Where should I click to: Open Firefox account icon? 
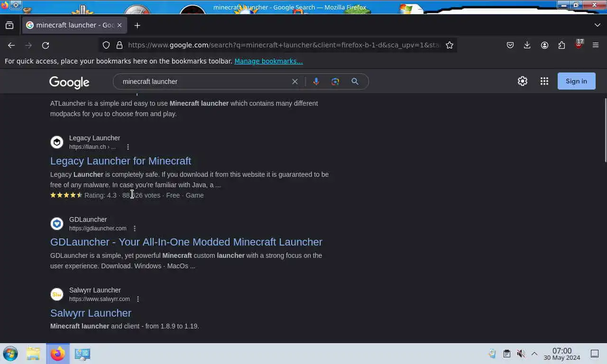click(x=544, y=45)
